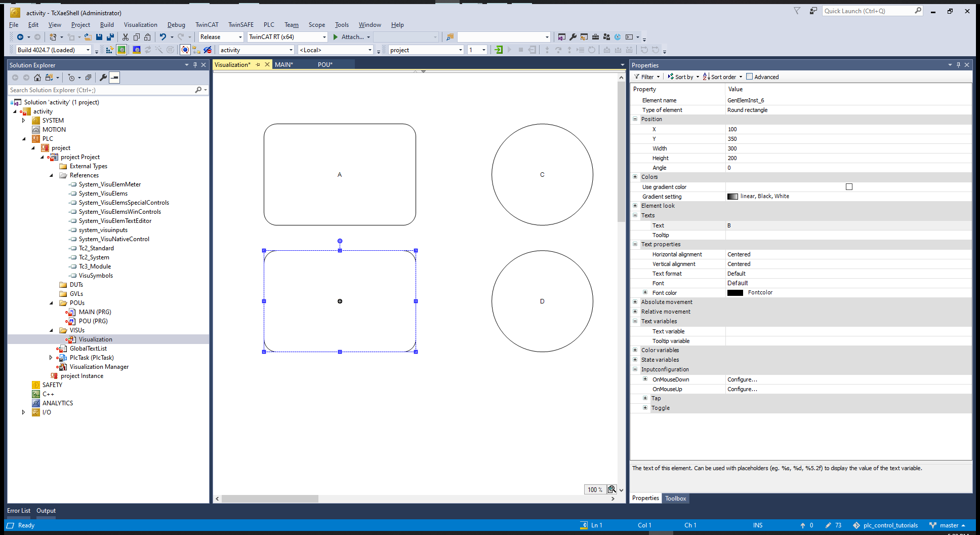
Task: Enable the Advanced checkbox in Properties
Action: click(x=750, y=77)
